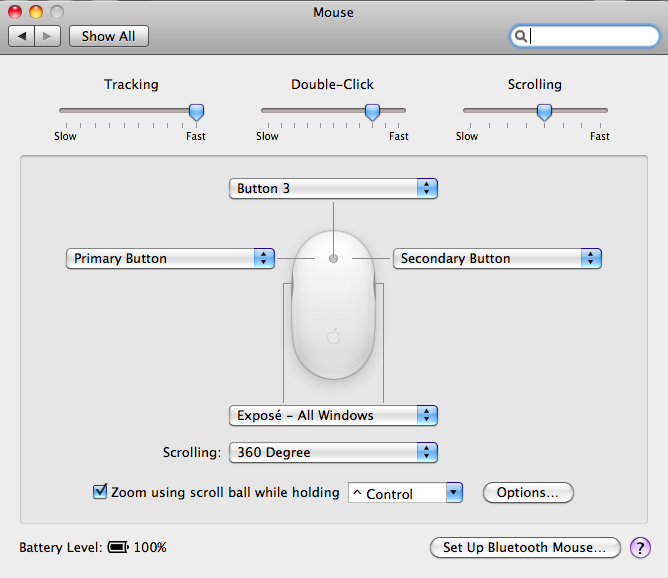Click Set Up Bluetooth Mouse... button
The height and width of the screenshot is (578, 668).
(525, 547)
